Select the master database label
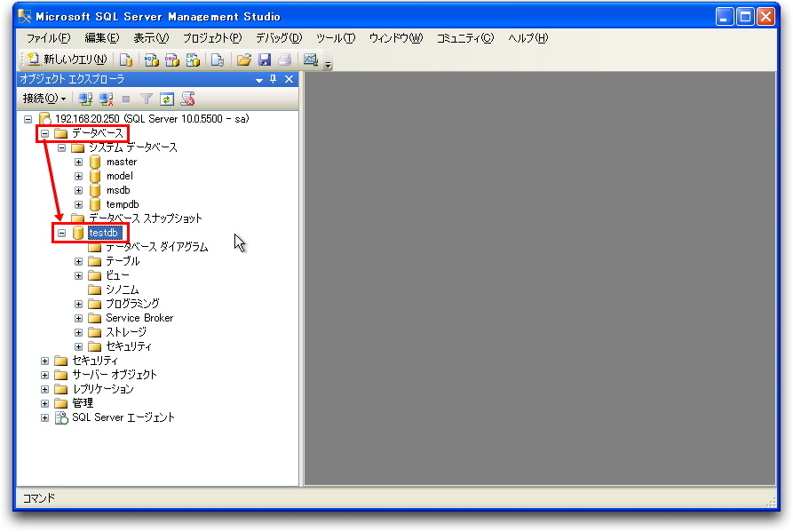Image resolution: width=793 pixels, height=532 pixels. pos(122,162)
